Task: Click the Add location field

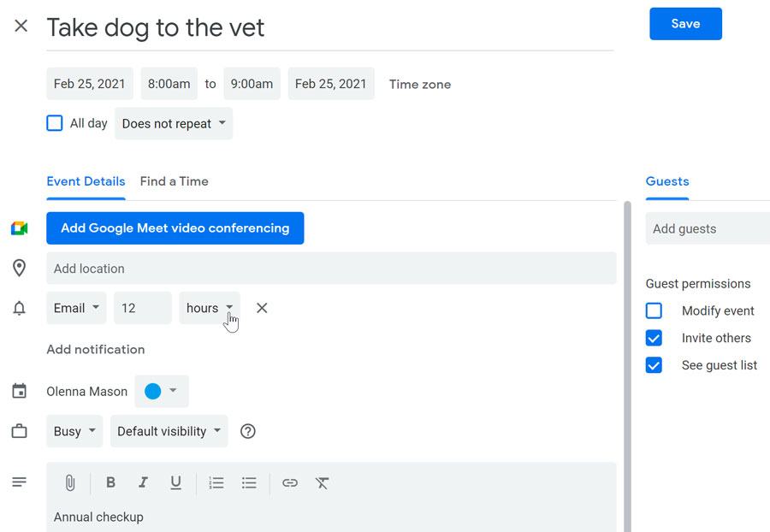Action: [x=331, y=269]
